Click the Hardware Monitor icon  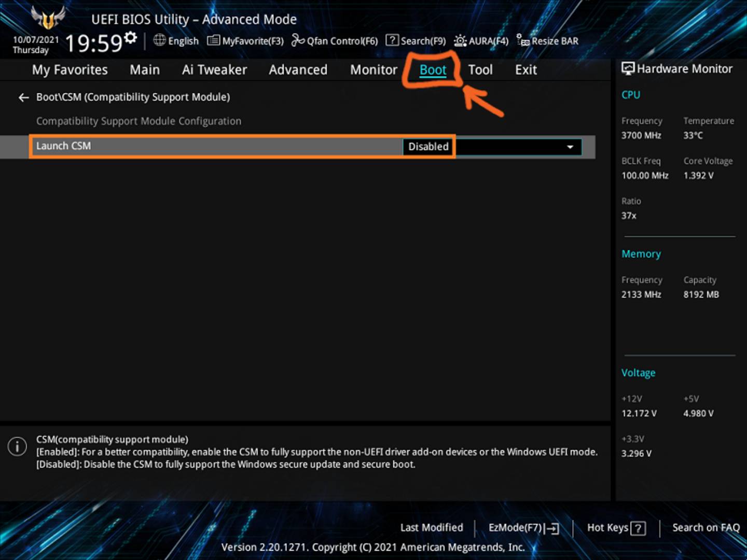click(628, 68)
